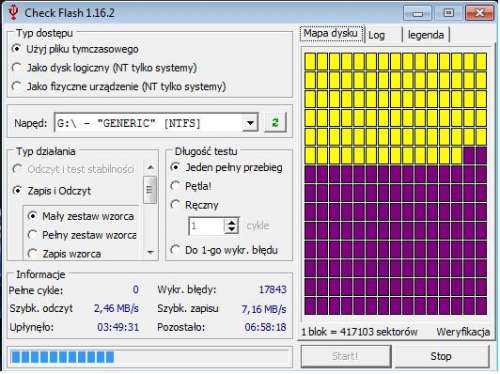Open the 'Napęd' drive dropdown

coord(250,123)
